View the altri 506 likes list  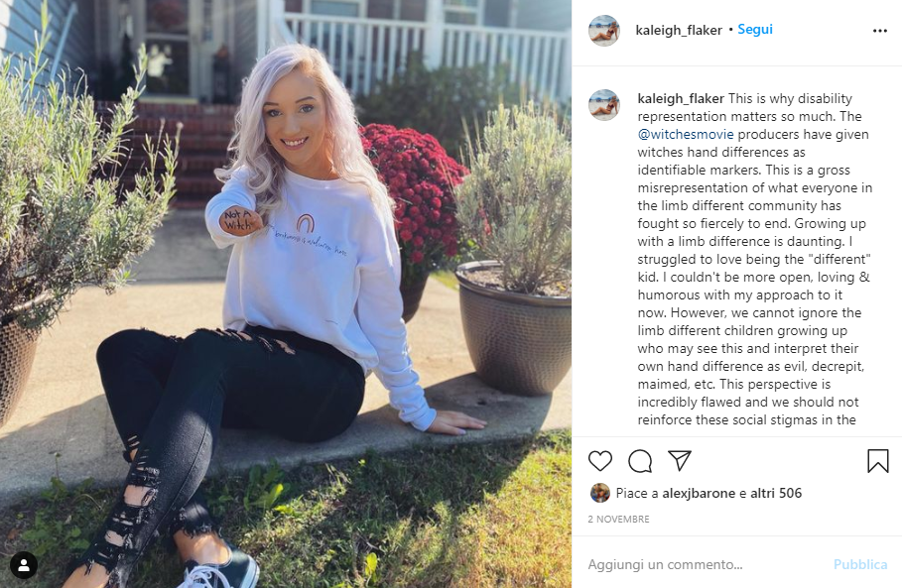tap(776, 493)
